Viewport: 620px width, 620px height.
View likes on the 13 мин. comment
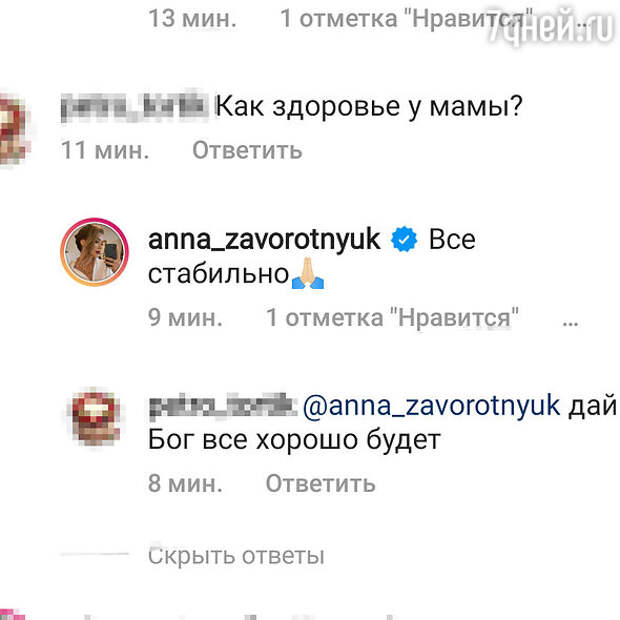coord(406,18)
